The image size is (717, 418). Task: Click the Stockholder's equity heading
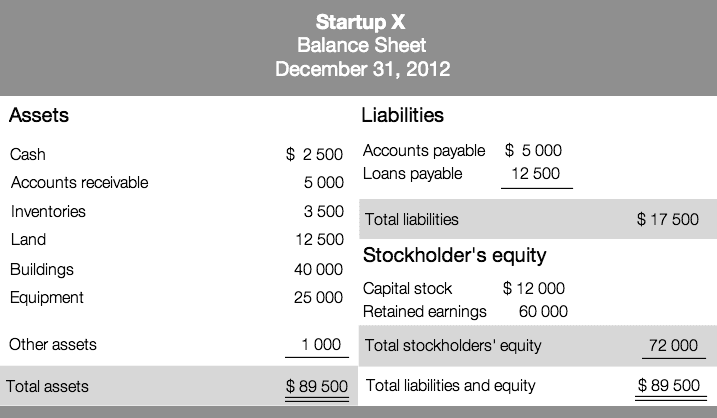455,255
